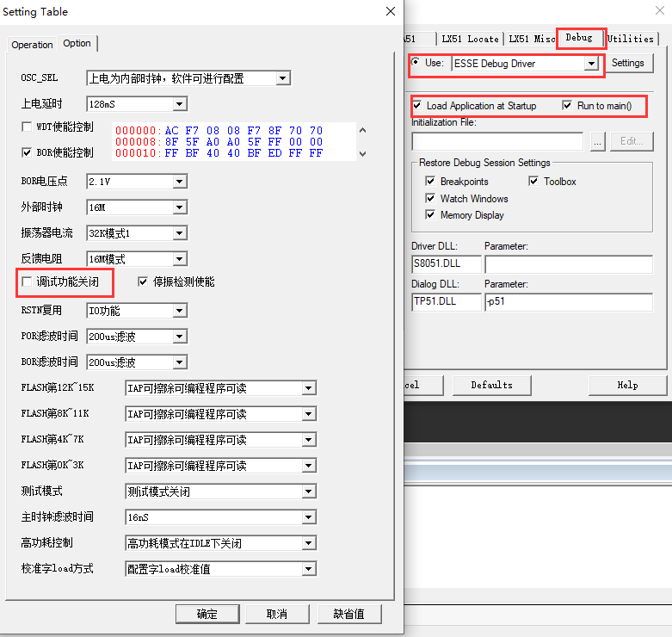The width and height of the screenshot is (672, 637).
Task: Check the 调试功能关闭 checkbox
Action: coord(27,281)
